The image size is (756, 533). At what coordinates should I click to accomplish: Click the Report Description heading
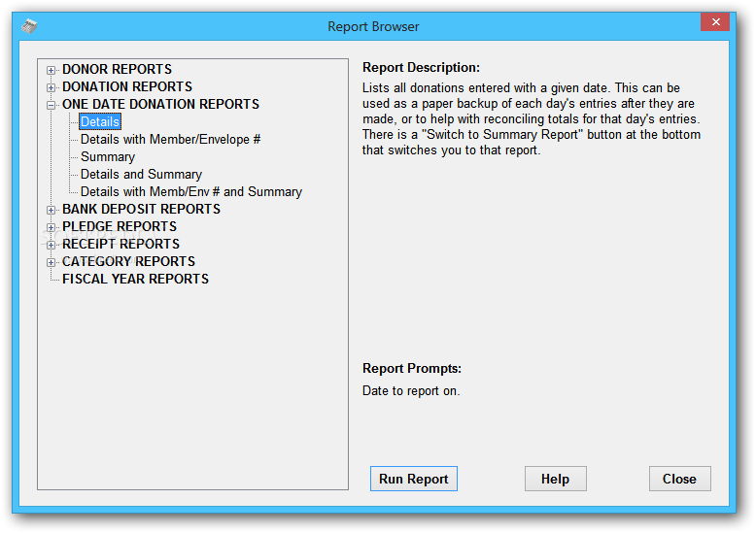[421, 67]
